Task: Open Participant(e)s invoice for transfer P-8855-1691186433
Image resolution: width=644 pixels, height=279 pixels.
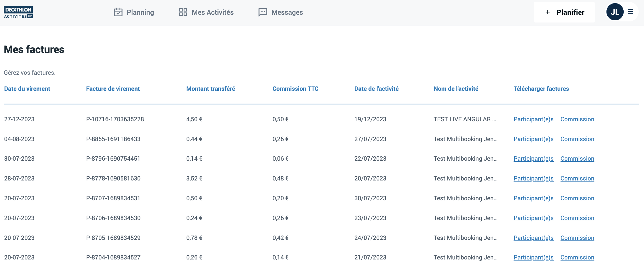Action: tap(533, 139)
